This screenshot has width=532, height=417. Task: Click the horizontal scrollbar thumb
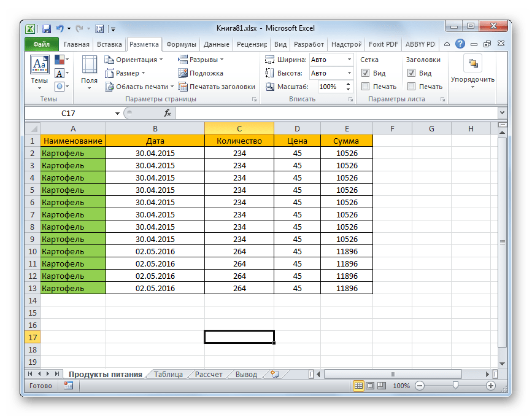(x=393, y=374)
